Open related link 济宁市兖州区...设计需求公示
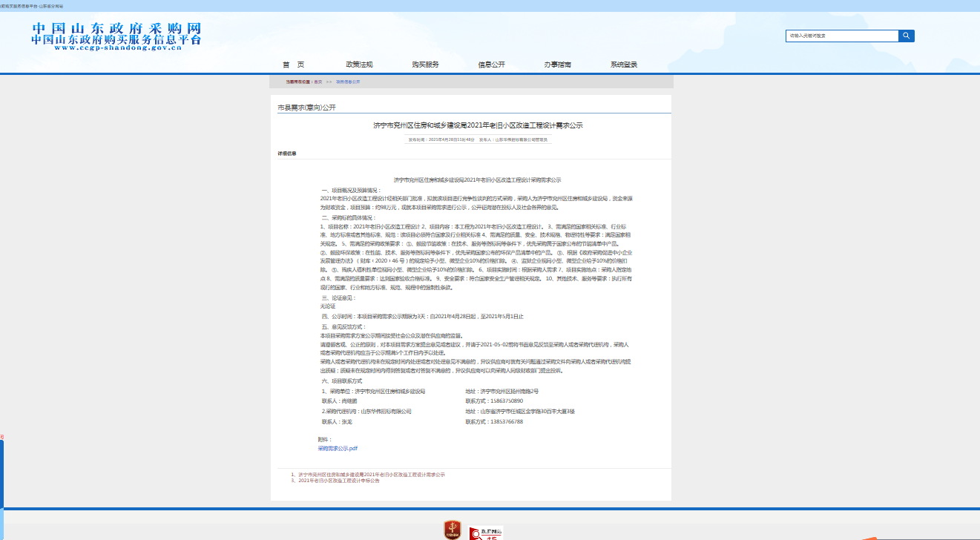This screenshot has width=980, height=540. [x=371, y=474]
